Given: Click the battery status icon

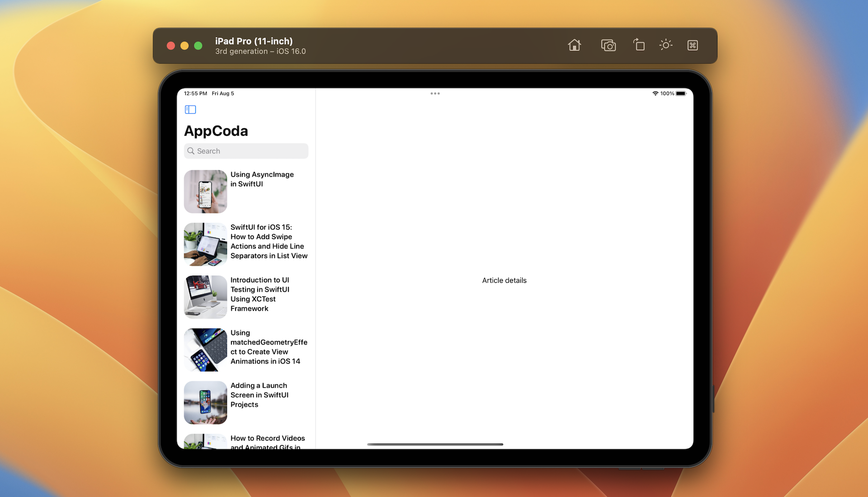Looking at the screenshot, I should point(681,94).
